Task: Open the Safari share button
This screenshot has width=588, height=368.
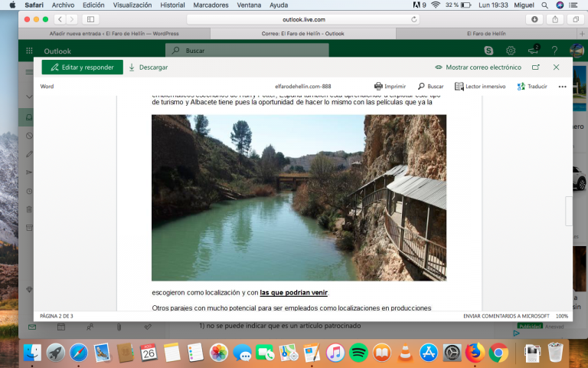Action: click(x=555, y=19)
